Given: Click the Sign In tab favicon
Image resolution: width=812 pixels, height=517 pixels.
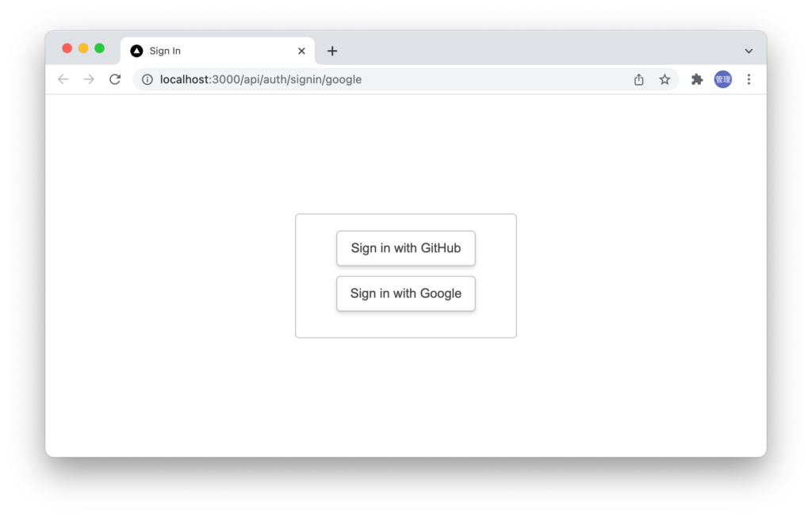Looking at the screenshot, I should click(x=136, y=51).
